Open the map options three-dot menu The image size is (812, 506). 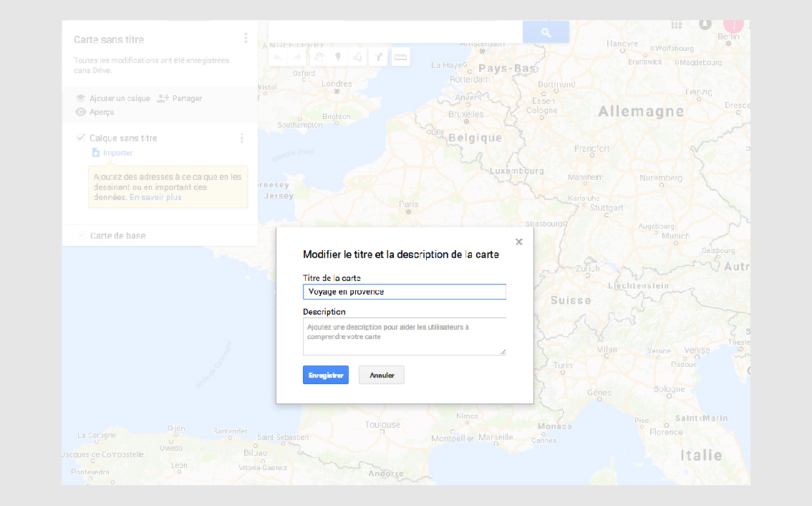246,38
